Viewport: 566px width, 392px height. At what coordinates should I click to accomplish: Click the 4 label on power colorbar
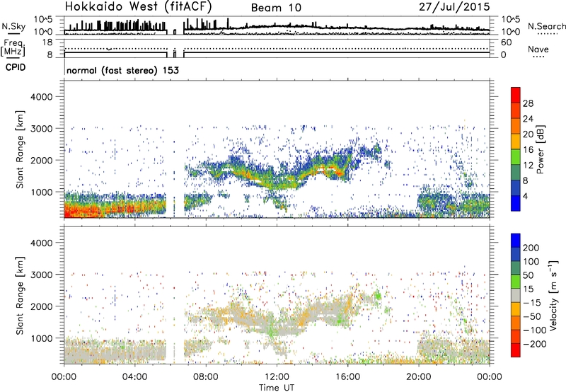click(525, 196)
